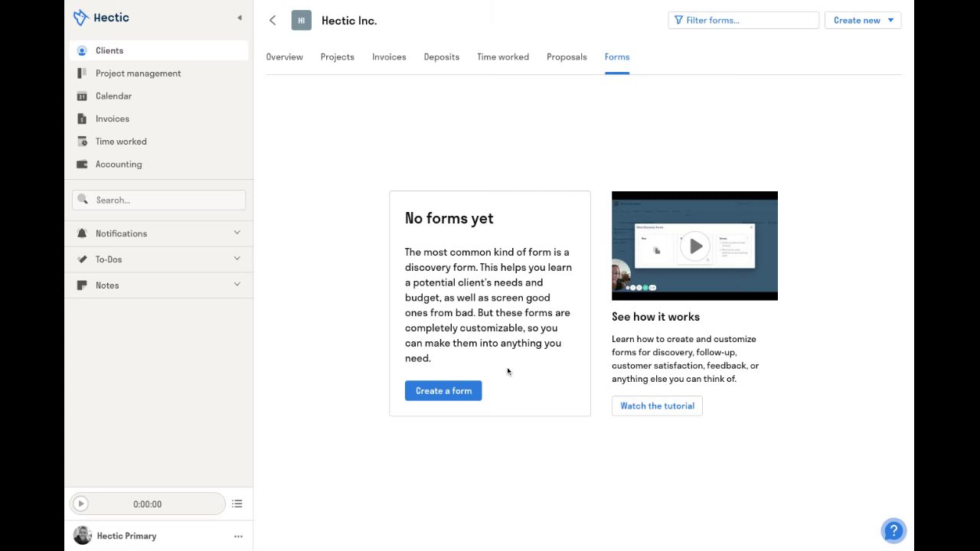980x551 pixels.
Task: Click the search magnifier icon
Action: tap(83, 200)
